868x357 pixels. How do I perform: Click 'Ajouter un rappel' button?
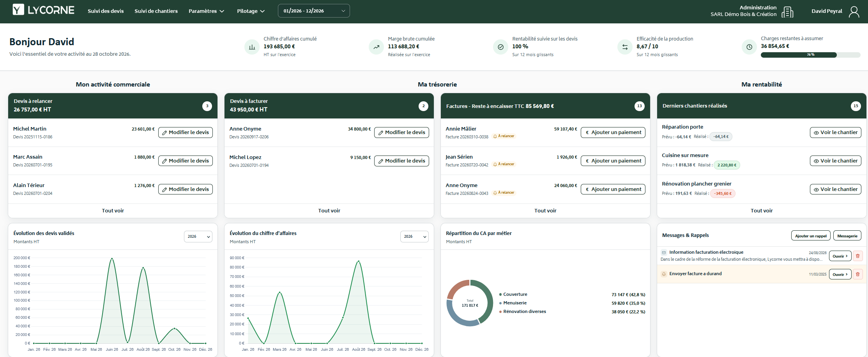[811, 236]
